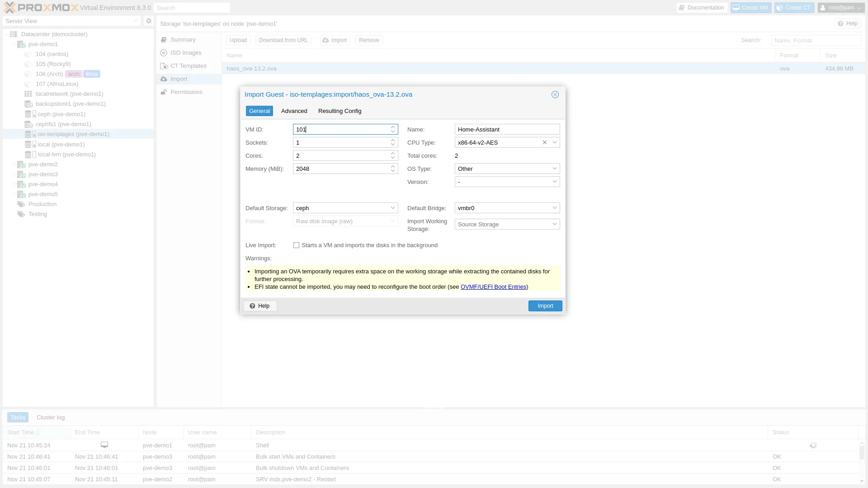868x488 pixels.
Task: Open the OS Type dropdown
Action: [x=554, y=169]
